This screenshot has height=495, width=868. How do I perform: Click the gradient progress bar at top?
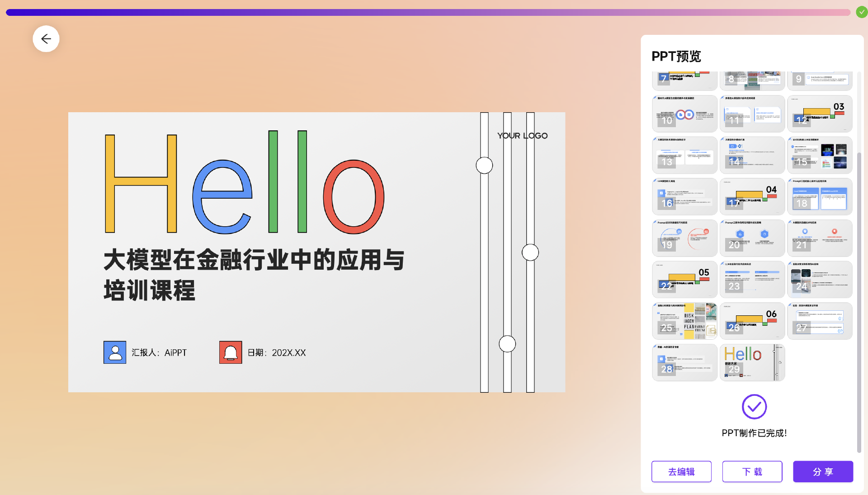(428, 12)
